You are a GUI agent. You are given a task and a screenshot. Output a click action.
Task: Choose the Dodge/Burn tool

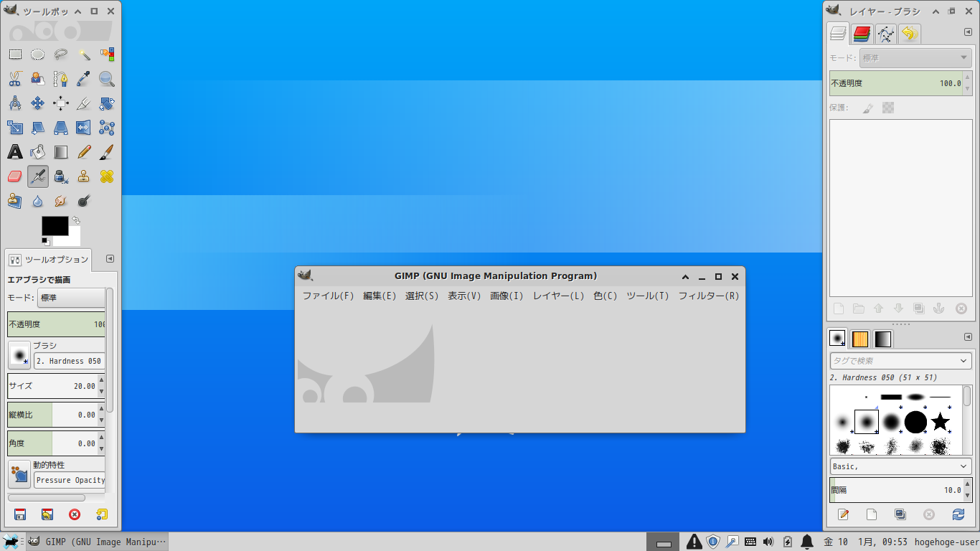click(84, 201)
